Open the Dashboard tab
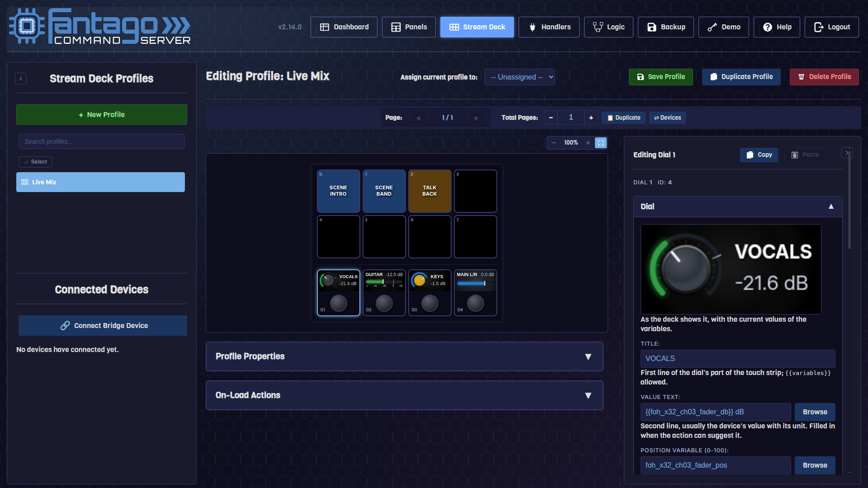 [344, 27]
